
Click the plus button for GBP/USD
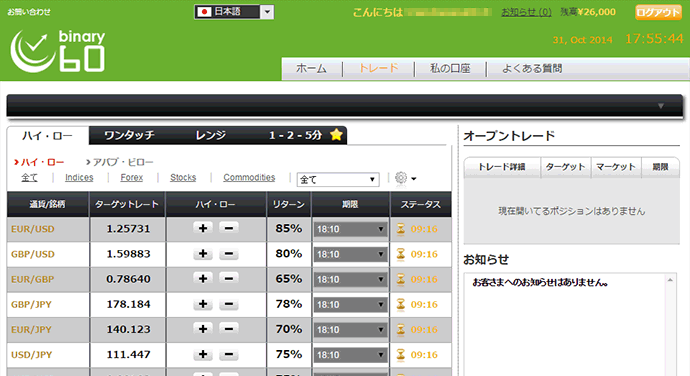pos(203,254)
